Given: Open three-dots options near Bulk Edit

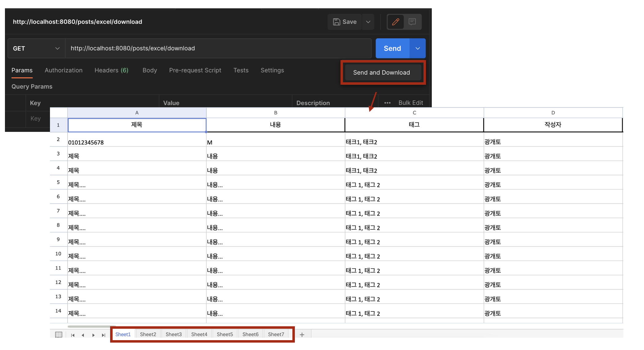Looking at the screenshot, I should pyautogui.click(x=387, y=103).
